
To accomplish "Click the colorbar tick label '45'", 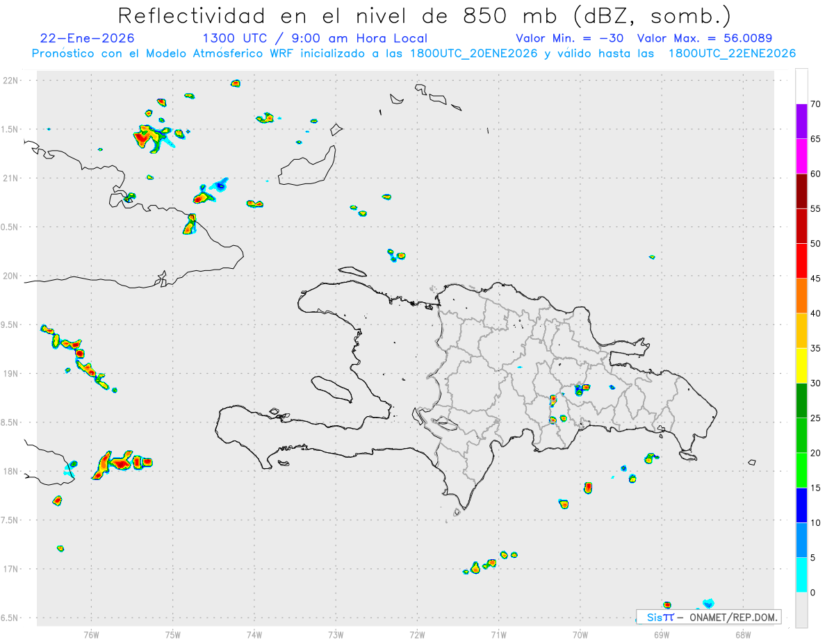I will pyautogui.click(x=816, y=279).
